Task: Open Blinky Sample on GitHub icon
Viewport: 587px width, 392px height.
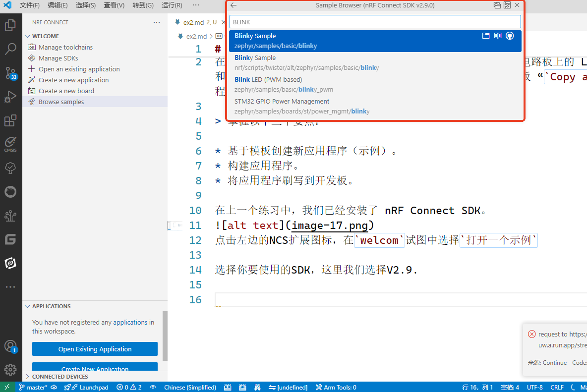Action: pos(510,36)
